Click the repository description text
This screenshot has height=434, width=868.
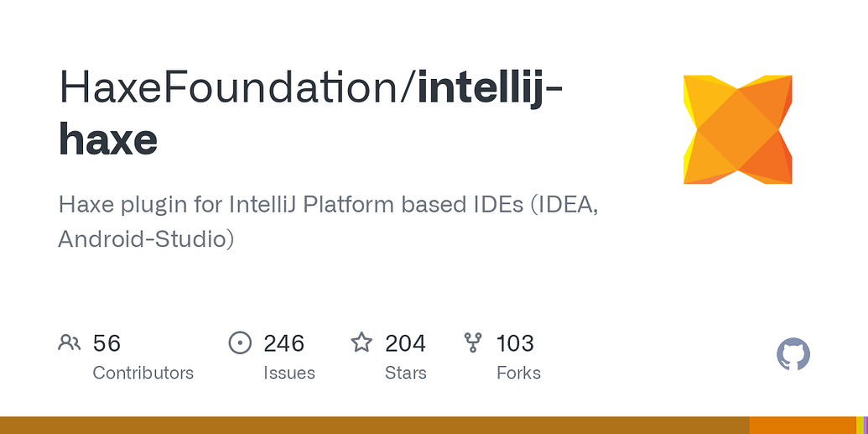328,222
